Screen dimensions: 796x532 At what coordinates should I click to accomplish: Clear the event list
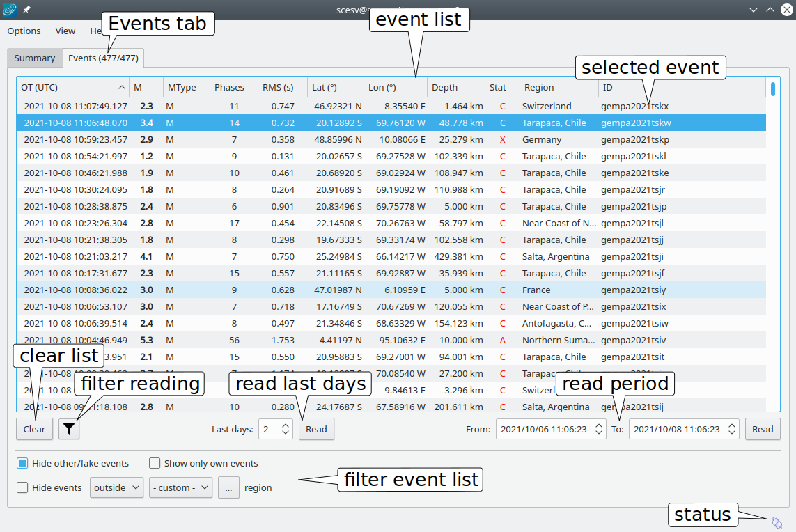pyautogui.click(x=34, y=429)
